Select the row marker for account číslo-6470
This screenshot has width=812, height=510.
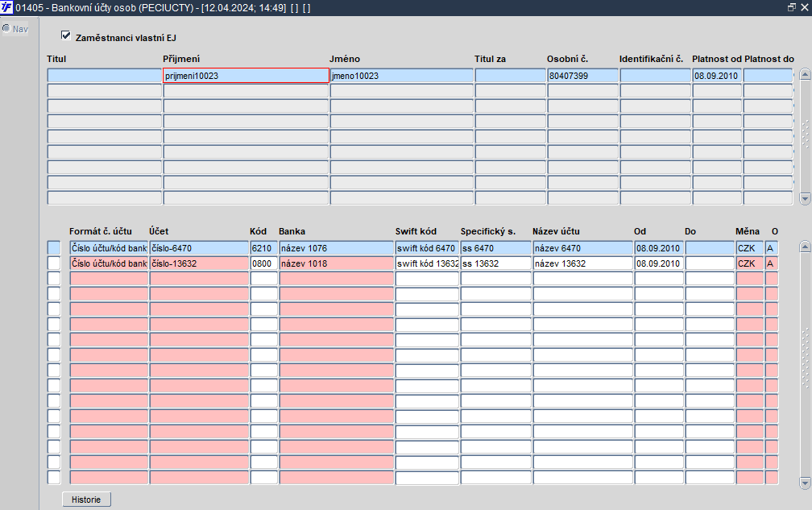pos(54,248)
